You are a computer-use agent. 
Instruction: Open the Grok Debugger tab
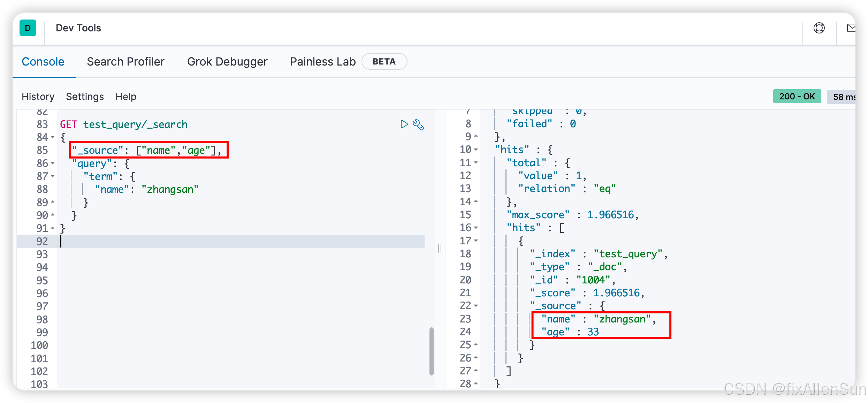click(227, 62)
